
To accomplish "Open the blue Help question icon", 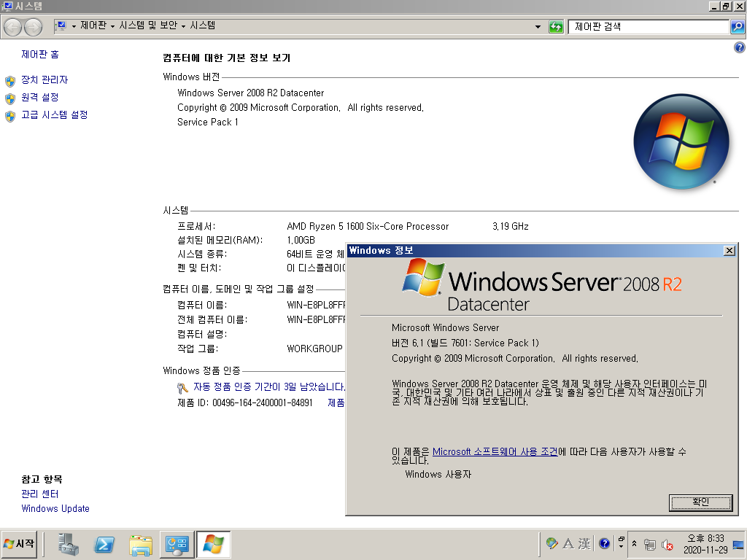I will pyautogui.click(x=740, y=47).
